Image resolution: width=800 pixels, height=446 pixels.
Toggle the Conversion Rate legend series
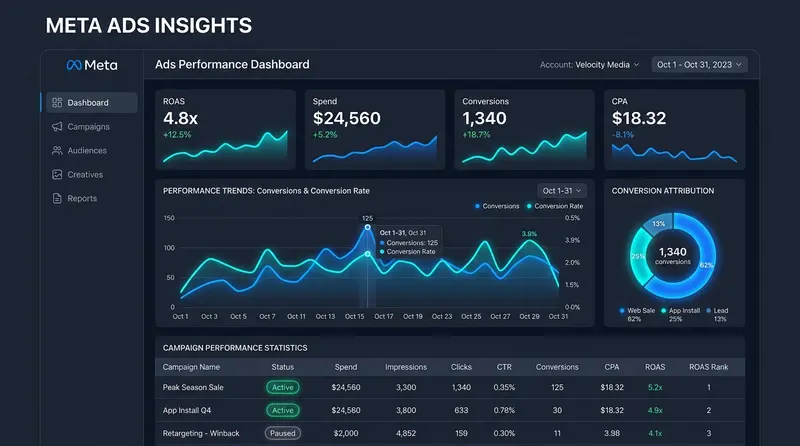555,206
